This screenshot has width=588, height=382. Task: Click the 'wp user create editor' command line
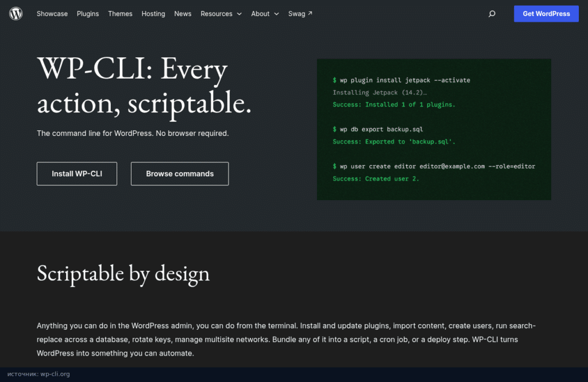(434, 166)
